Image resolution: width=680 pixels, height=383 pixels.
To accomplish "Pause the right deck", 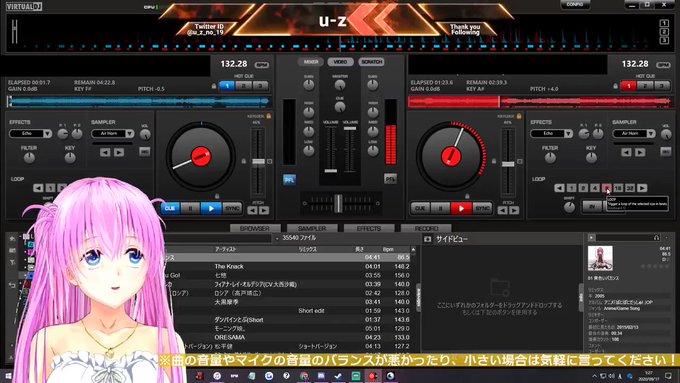I will [441, 209].
